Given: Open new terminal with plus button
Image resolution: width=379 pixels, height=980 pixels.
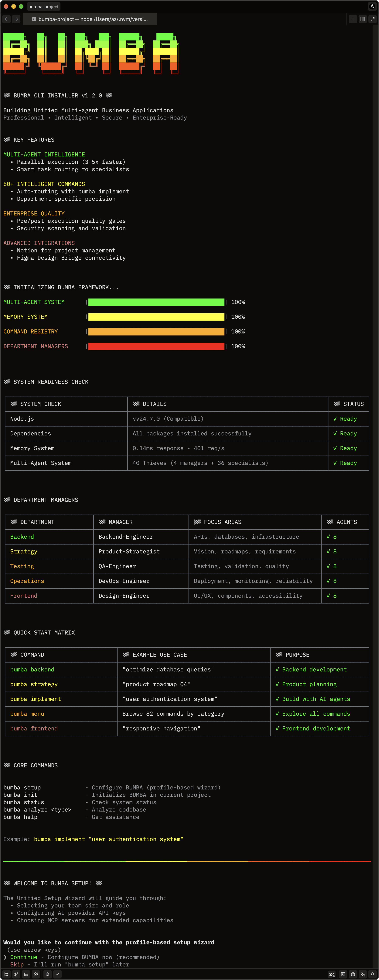Looking at the screenshot, I should click(x=353, y=19).
